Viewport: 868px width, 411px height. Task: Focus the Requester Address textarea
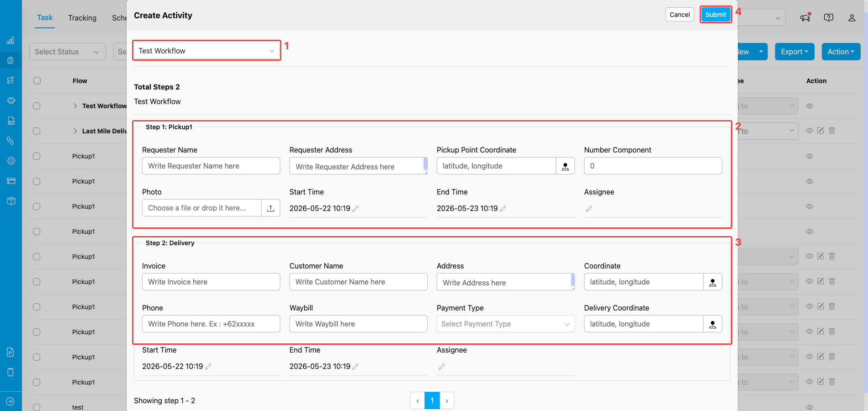click(x=358, y=166)
